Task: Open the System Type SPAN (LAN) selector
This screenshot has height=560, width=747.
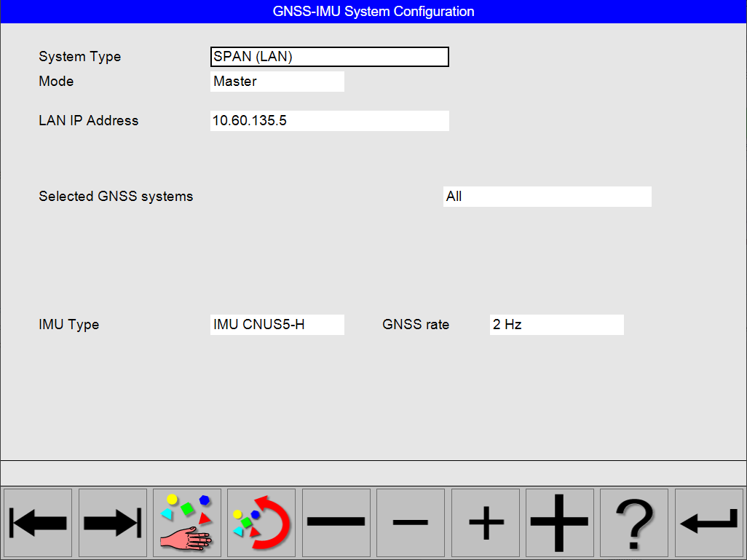Action: (329, 56)
